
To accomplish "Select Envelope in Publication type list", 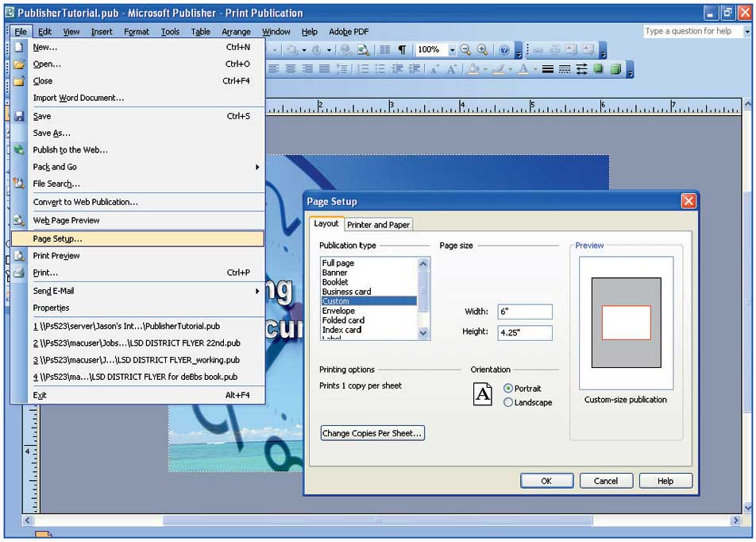I will pos(368,311).
